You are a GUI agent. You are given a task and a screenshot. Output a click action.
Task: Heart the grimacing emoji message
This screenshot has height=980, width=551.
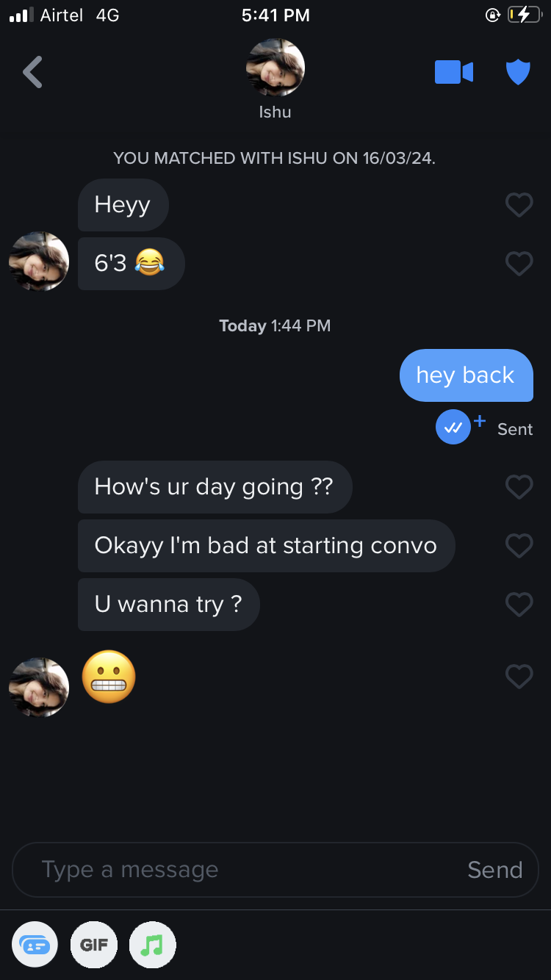tap(519, 676)
